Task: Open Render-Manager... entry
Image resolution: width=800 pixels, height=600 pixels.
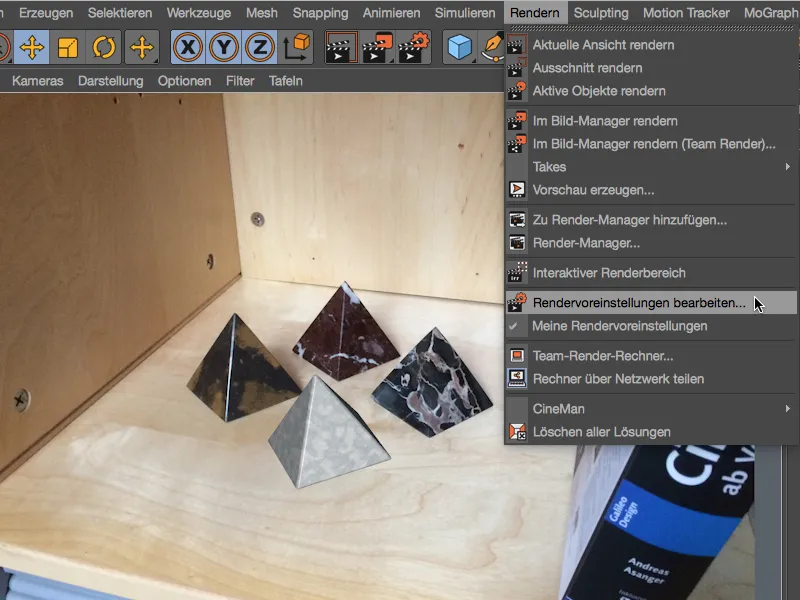Action: coord(651,243)
